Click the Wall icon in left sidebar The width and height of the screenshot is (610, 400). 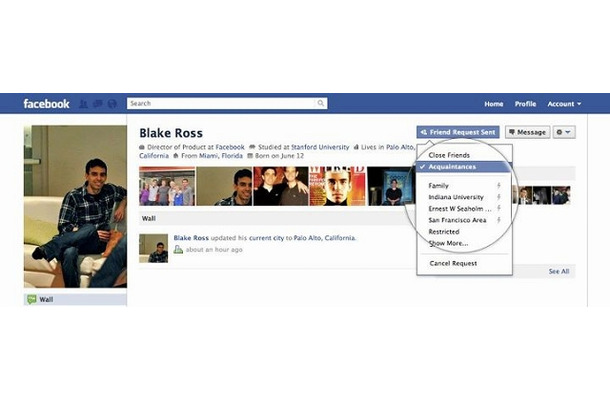[x=32, y=299]
